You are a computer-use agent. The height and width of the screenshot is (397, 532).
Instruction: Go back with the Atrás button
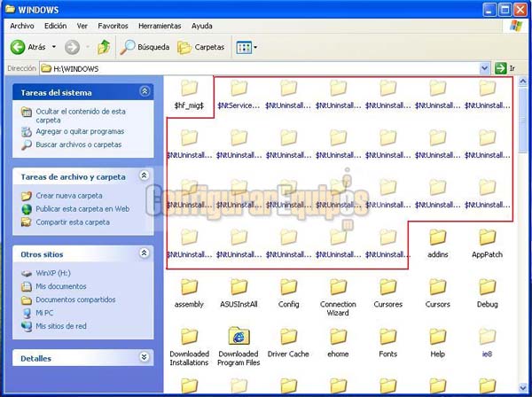[27, 47]
